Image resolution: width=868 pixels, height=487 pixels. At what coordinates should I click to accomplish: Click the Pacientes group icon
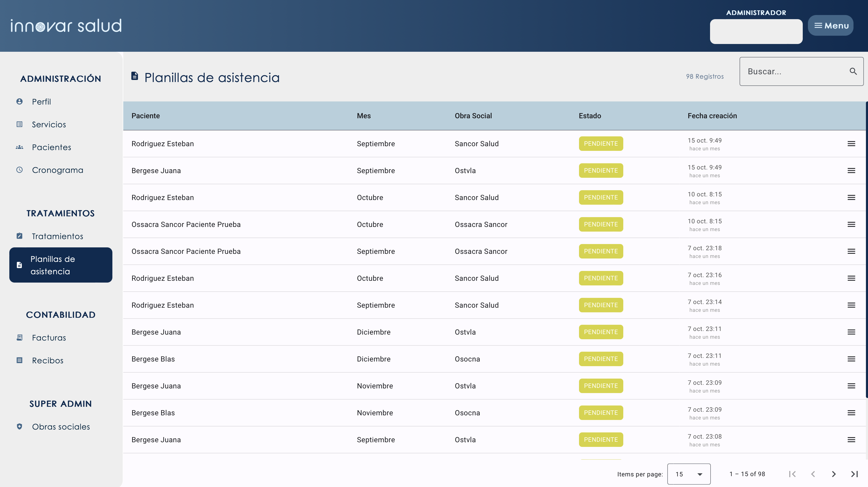(19, 147)
